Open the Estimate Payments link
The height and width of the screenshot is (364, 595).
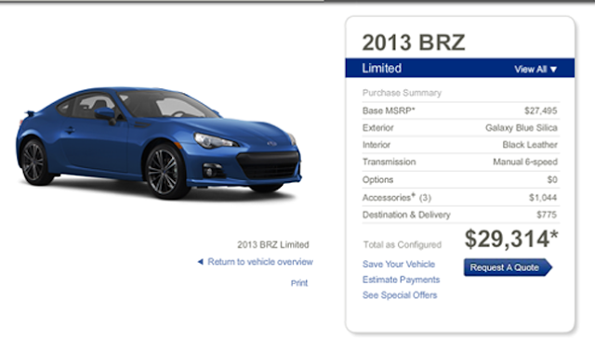tap(401, 279)
